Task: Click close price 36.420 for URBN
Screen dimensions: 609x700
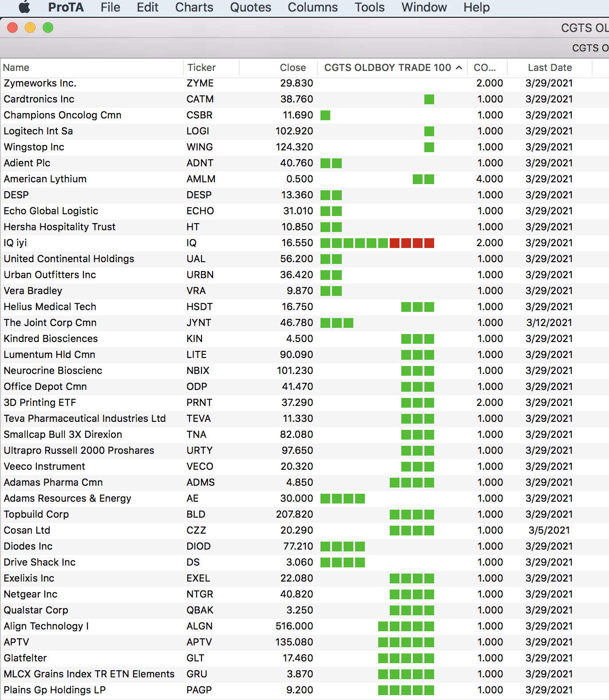Action: [x=297, y=275]
